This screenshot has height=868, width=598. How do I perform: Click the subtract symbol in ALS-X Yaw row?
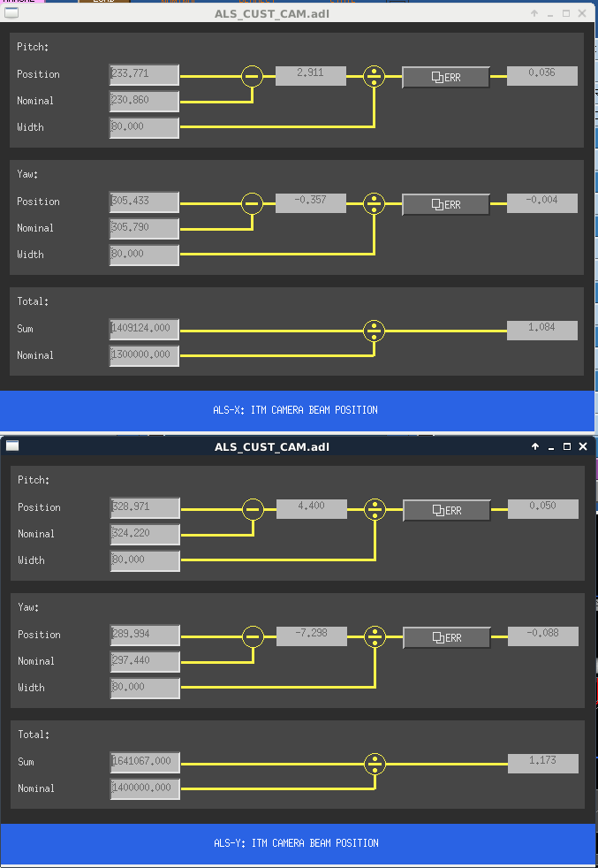click(x=253, y=203)
